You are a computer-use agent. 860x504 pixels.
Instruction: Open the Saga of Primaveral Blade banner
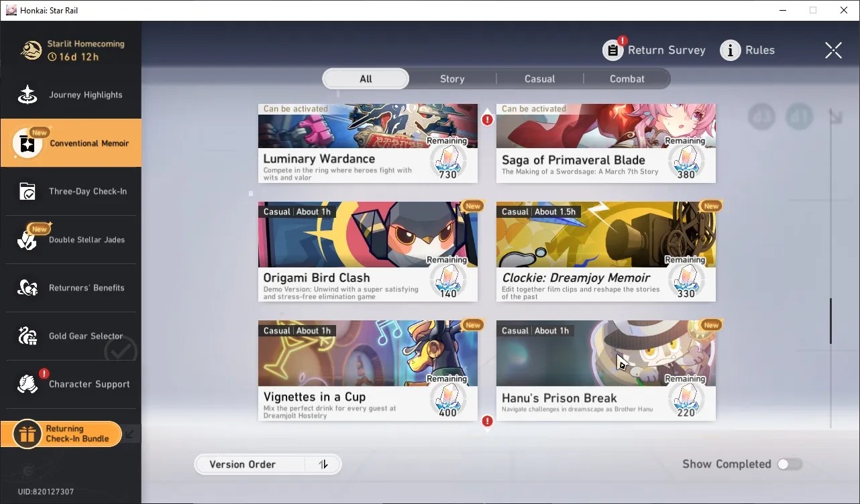606,126
